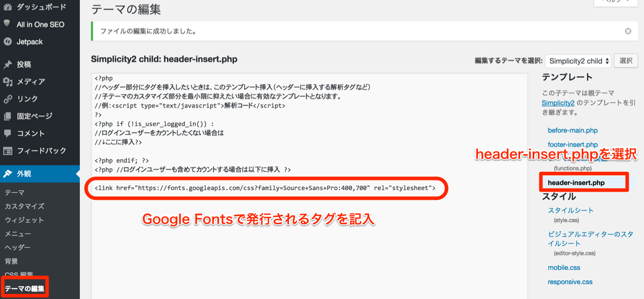Select the 投稿 pushpin icon
Screen dimensions: 644x299
click(7, 64)
